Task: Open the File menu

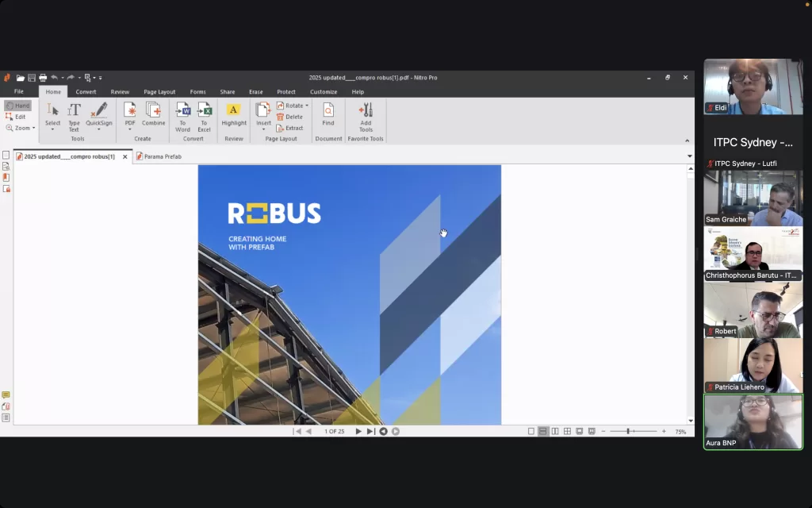Action: pos(19,92)
